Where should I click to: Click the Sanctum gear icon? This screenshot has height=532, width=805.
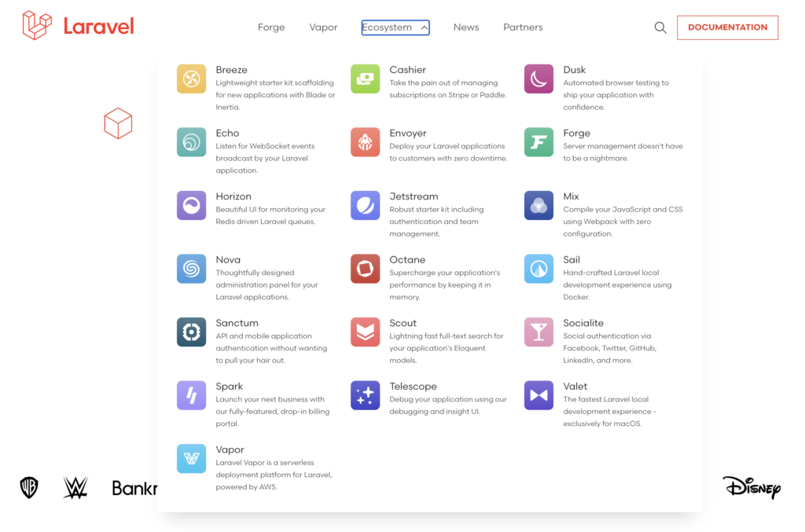[x=191, y=332]
